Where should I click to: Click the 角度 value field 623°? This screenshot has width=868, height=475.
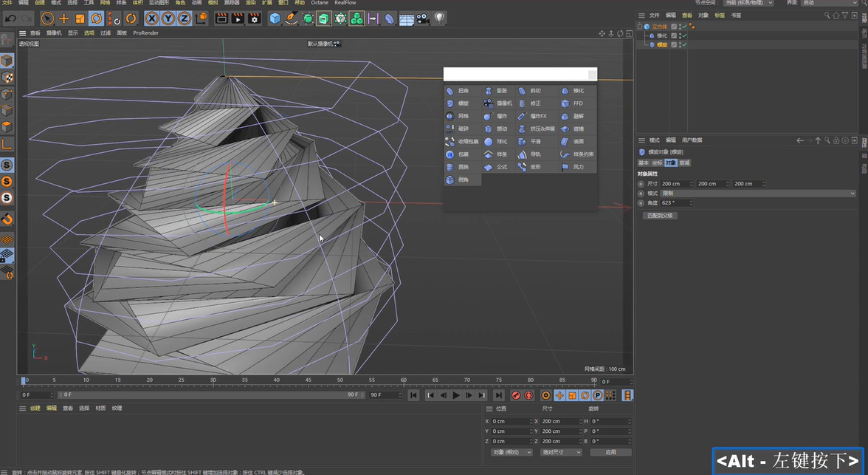click(x=676, y=203)
